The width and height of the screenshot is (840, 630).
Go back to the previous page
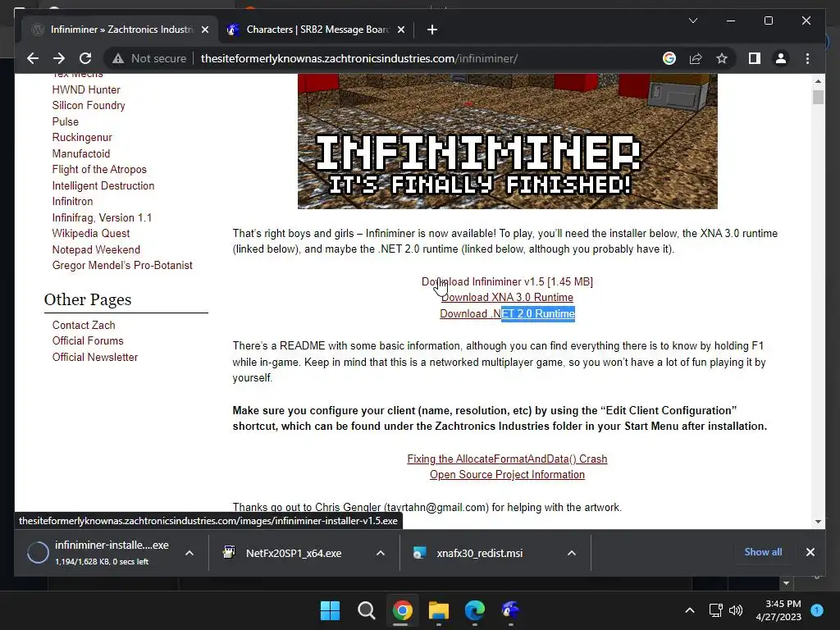pyautogui.click(x=33, y=58)
